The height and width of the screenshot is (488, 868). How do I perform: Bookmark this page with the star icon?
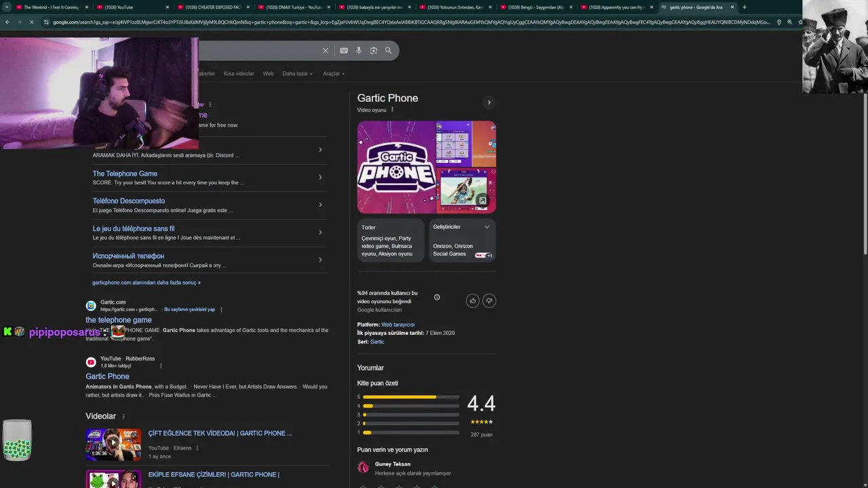tap(800, 22)
